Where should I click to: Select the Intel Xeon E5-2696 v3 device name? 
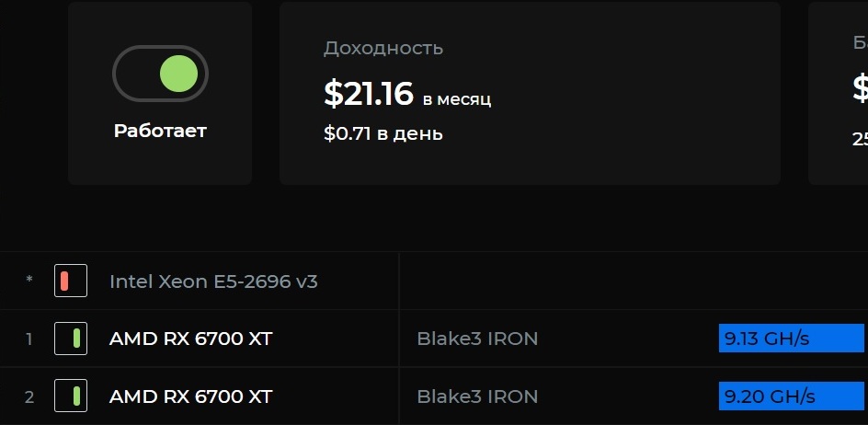pos(213,281)
